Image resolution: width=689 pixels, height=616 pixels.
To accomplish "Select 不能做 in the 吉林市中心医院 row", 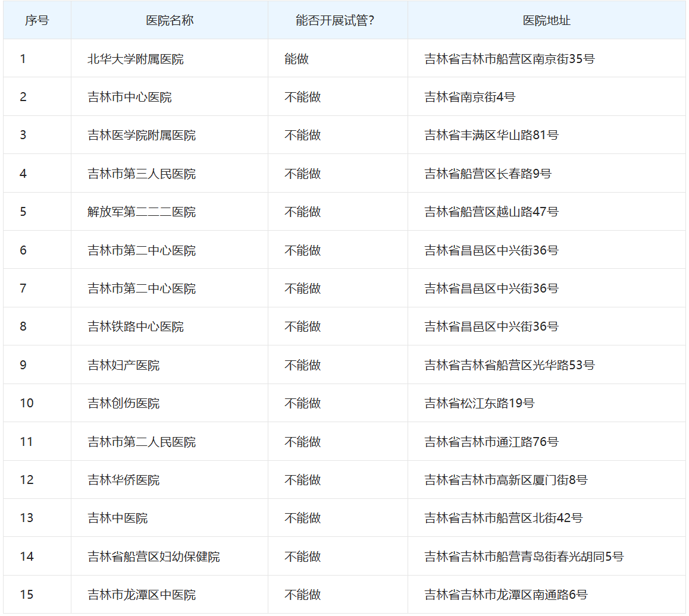I will click(x=303, y=97).
